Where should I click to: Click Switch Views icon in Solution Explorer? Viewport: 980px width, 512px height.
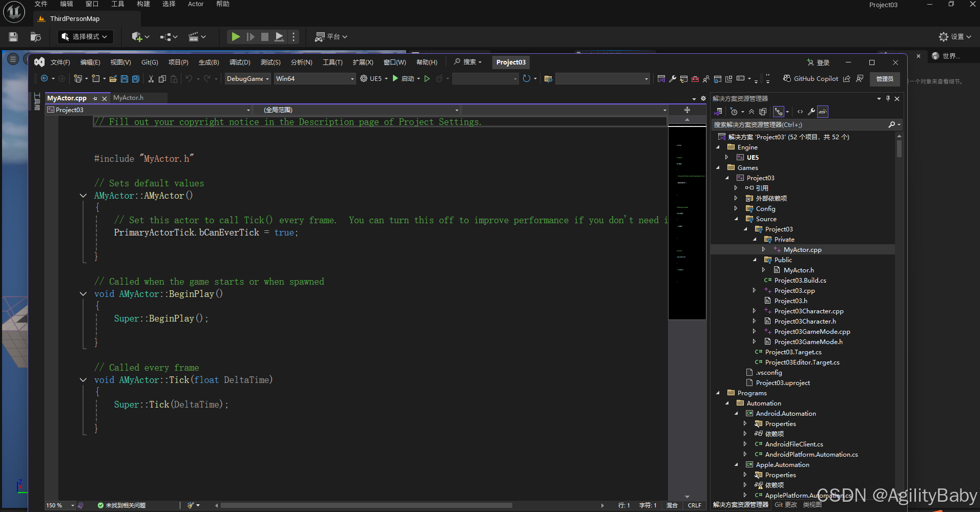pyautogui.click(x=718, y=112)
